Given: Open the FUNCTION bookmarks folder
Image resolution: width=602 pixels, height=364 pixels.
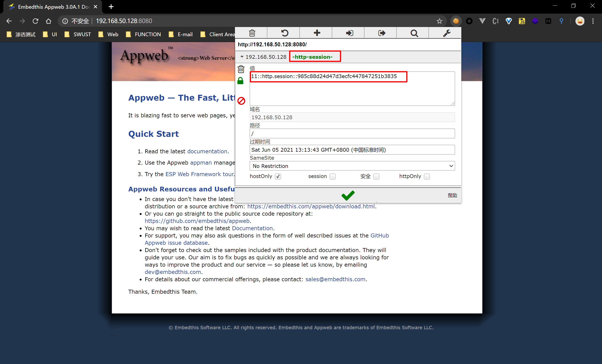Looking at the screenshot, I should (143, 34).
